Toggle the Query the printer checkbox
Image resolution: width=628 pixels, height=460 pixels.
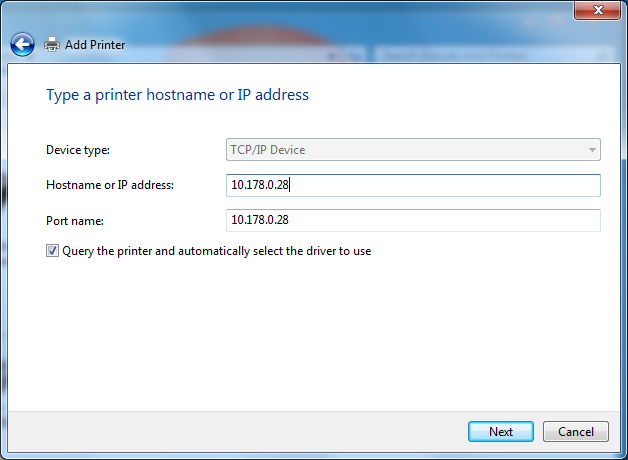(52, 251)
